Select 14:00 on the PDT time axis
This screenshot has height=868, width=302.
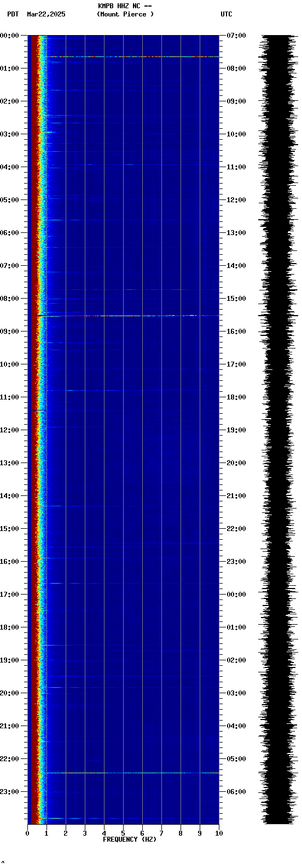tap(9, 496)
